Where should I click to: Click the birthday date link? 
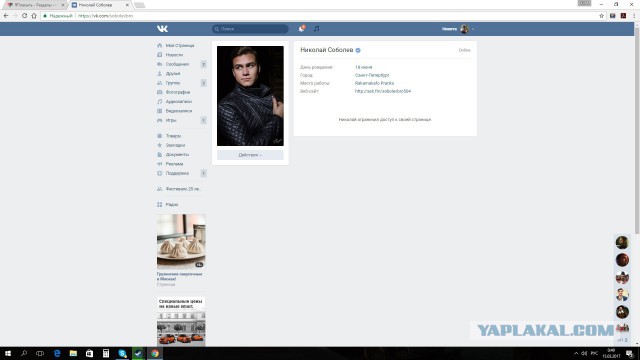pos(363,67)
